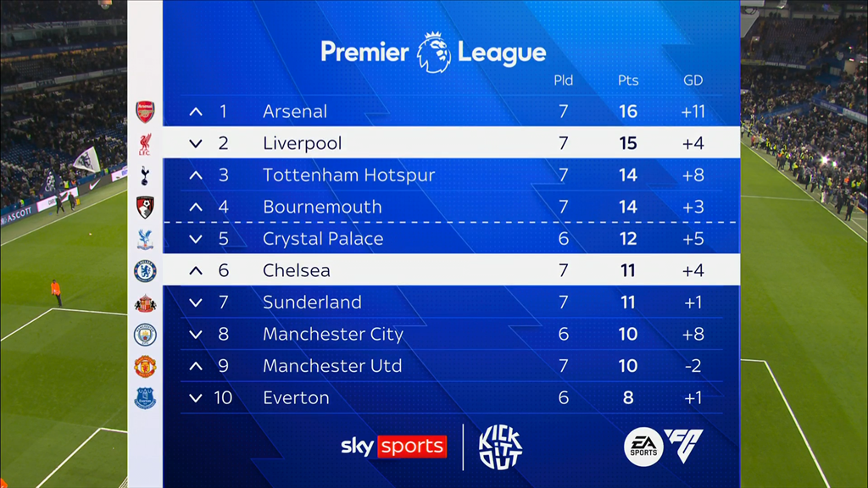Click the Sky Sports logo
The height and width of the screenshot is (488, 868).
[393, 446]
